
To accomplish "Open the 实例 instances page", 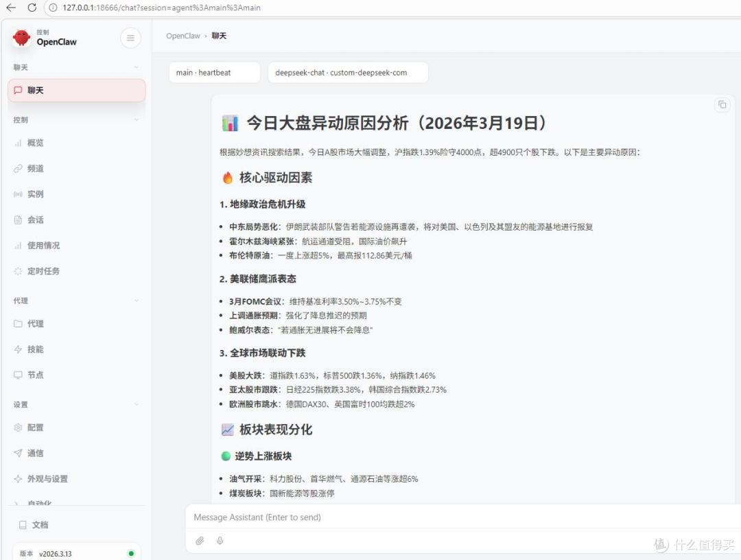I will [x=77, y=194].
